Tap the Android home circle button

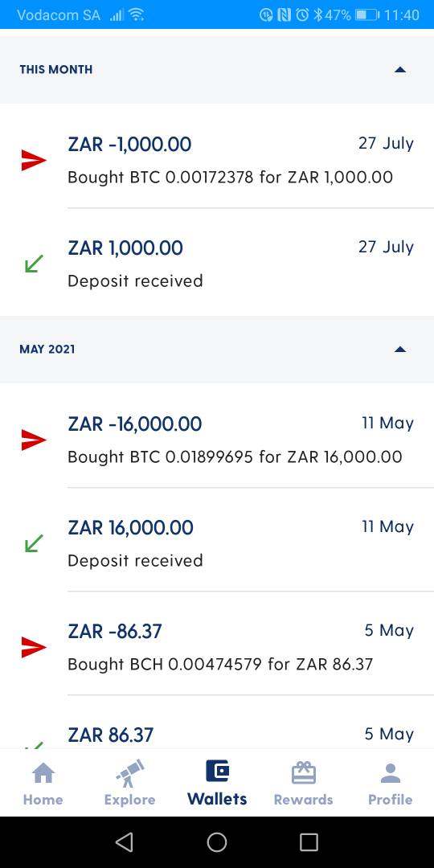coord(217,842)
